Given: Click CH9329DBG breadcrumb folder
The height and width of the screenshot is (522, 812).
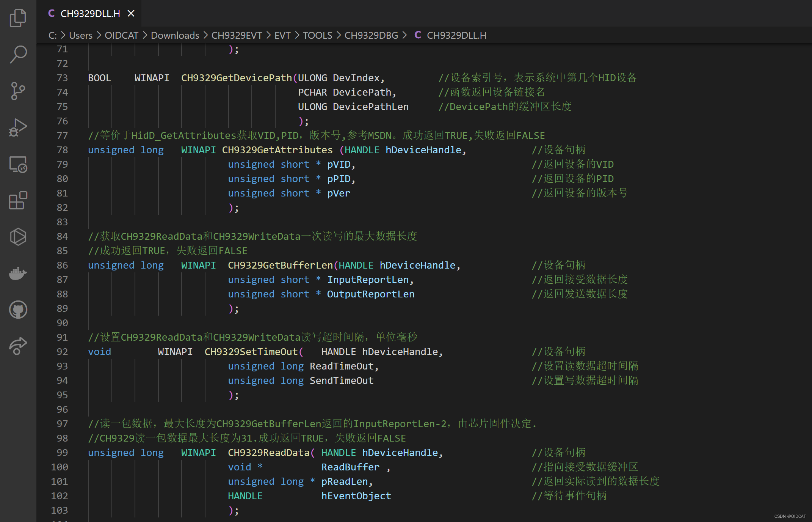Looking at the screenshot, I should (371, 35).
